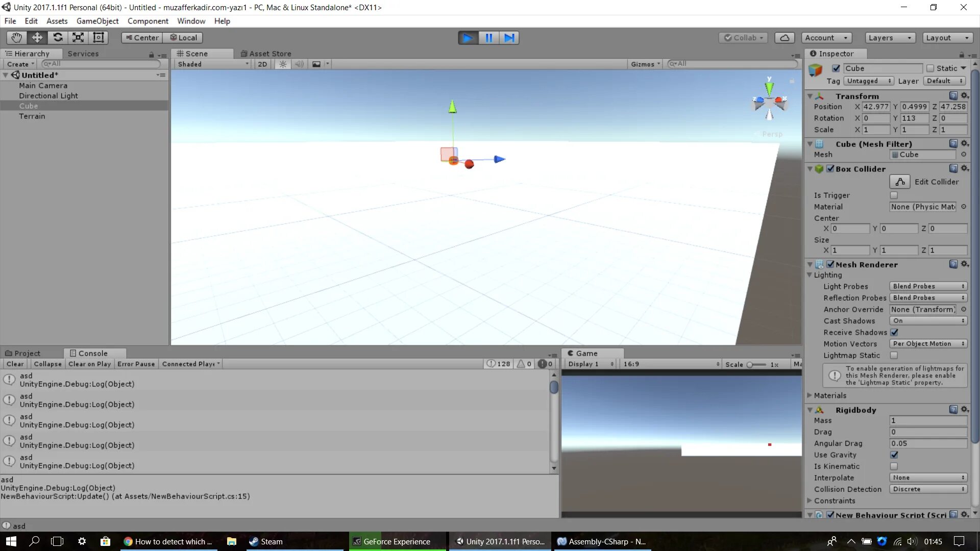Enable the Lightmap Static checkbox

tap(894, 355)
